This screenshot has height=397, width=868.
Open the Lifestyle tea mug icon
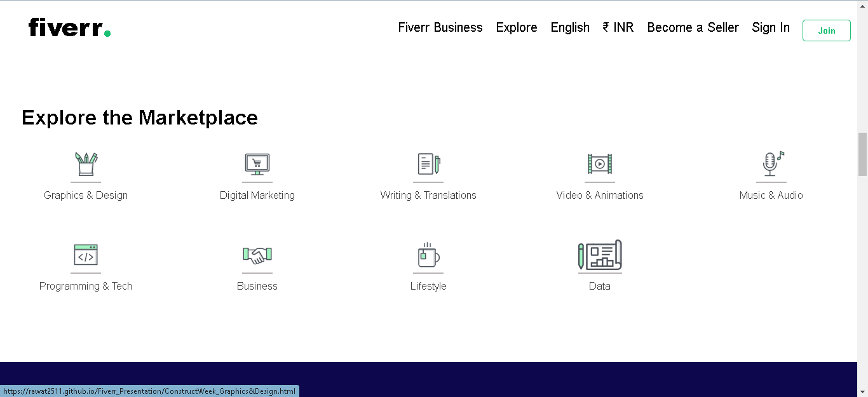pos(428,255)
